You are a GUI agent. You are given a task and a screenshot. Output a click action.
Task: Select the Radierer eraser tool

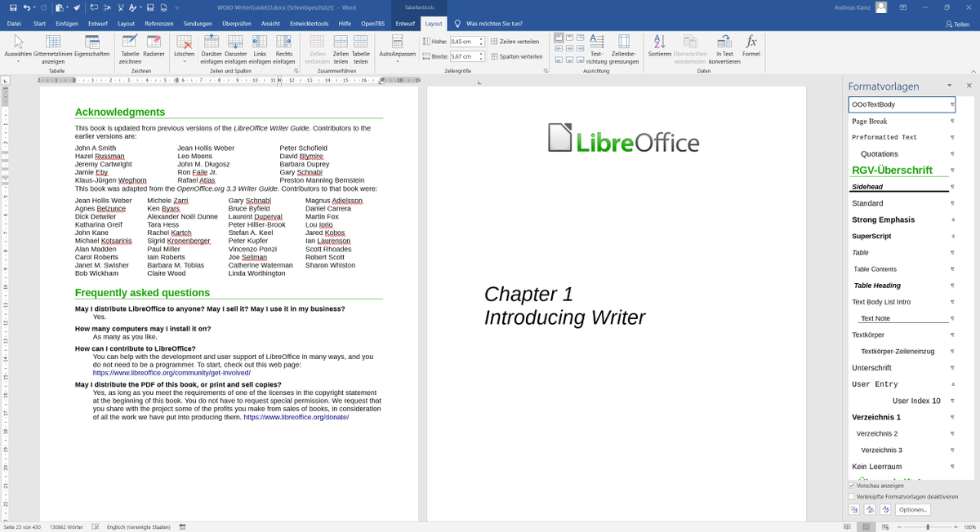pyautogui.click(x=154, y=46)
